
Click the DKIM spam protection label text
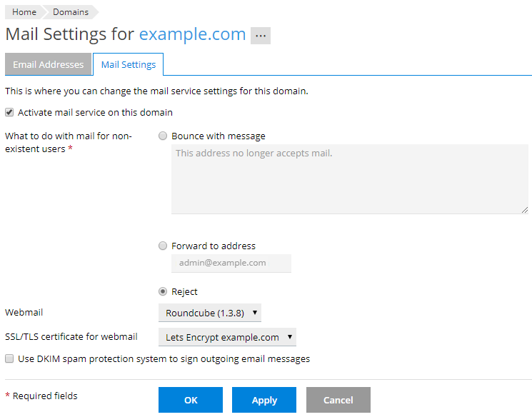coord(164,359)
